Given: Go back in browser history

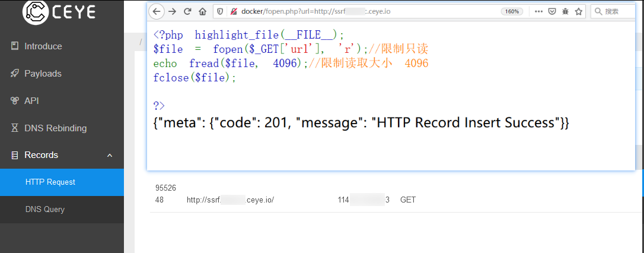Looking at the screenshot, I should point(157,11).
